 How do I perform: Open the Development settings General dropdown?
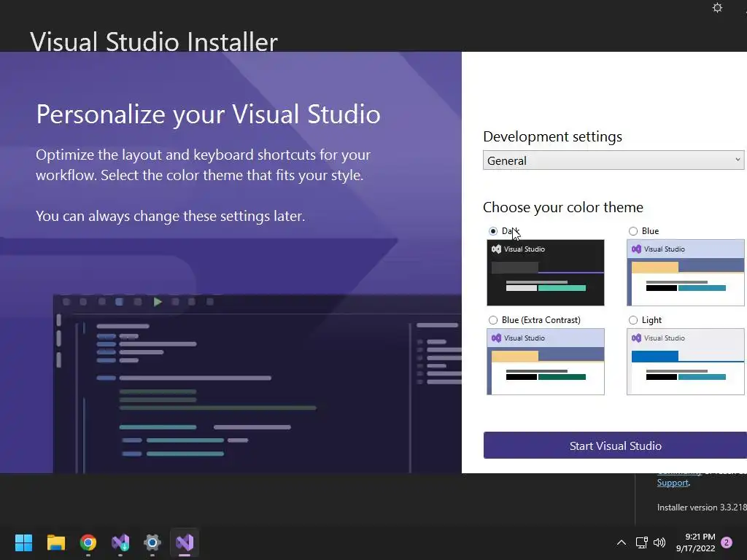coord(614,160)
